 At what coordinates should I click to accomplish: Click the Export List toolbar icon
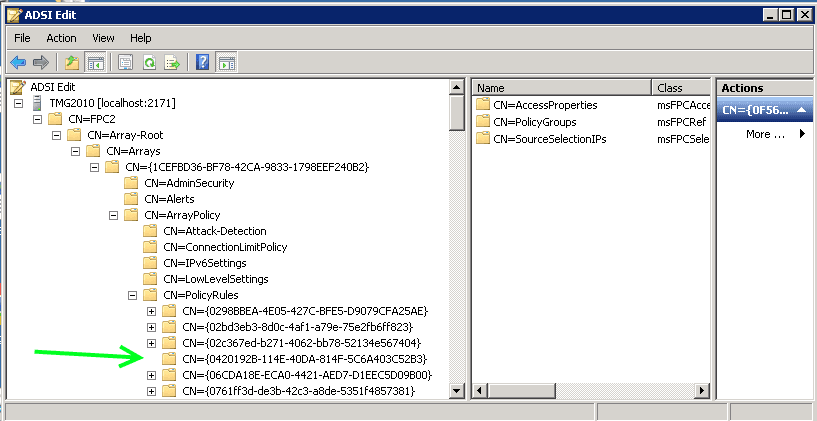tap(172, 63)
